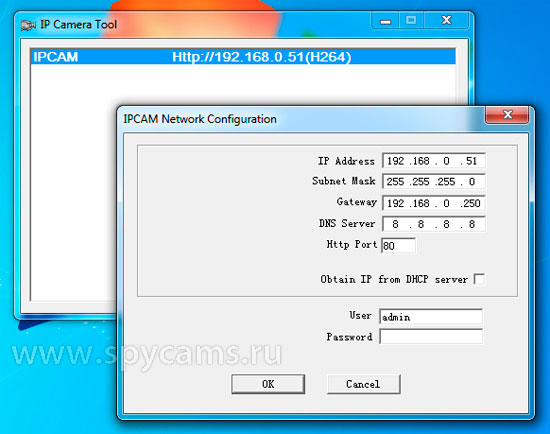Click into the empty Password field

(431, 337)
